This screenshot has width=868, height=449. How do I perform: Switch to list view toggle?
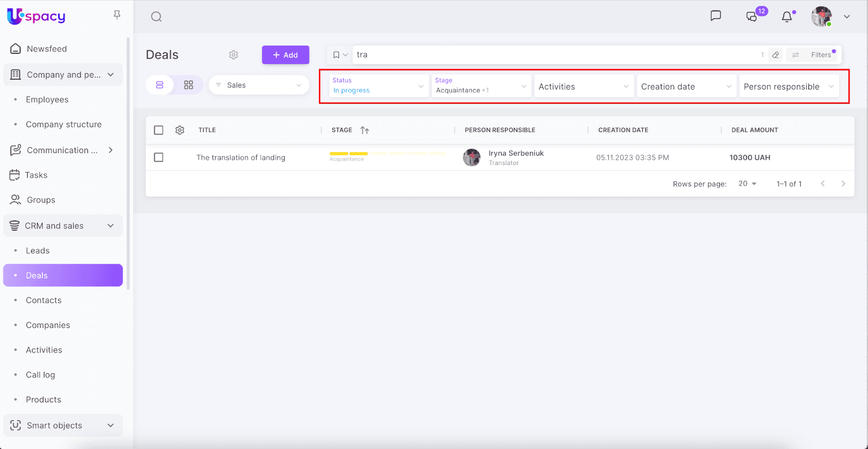point(159,85)
